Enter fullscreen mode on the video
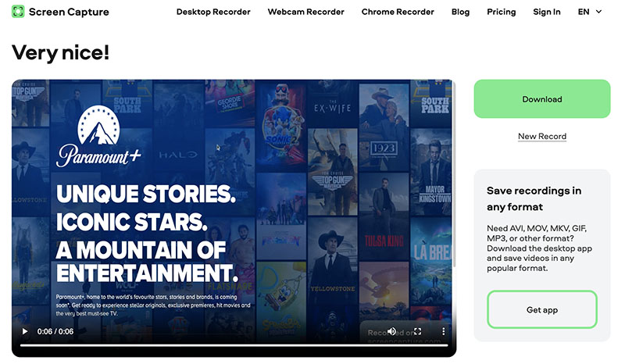The height and width of the screenshot is (364, 625). pos(417,332)
